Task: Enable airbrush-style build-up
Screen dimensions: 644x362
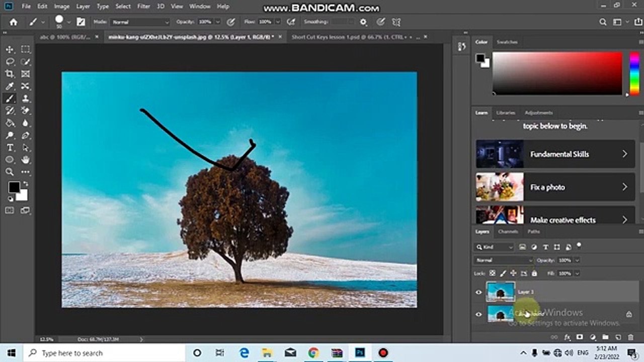Action: pyautogui.click(x=291, y=22)
